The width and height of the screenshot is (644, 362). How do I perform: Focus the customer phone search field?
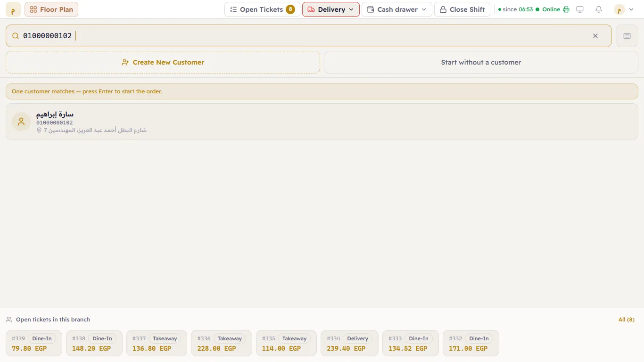tap(309, 36)
